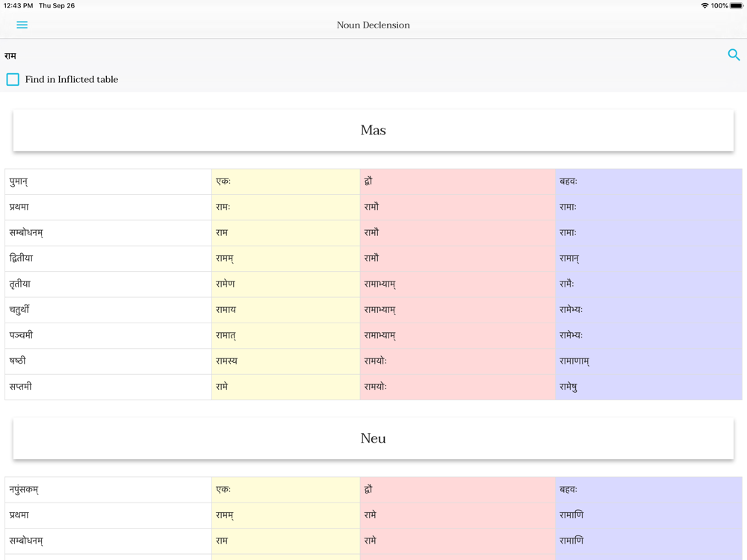Click रामौ in the द्वितीया row
Image resolution: width=747 pixels, height=560 pixels.
click(x=457, y=258)
